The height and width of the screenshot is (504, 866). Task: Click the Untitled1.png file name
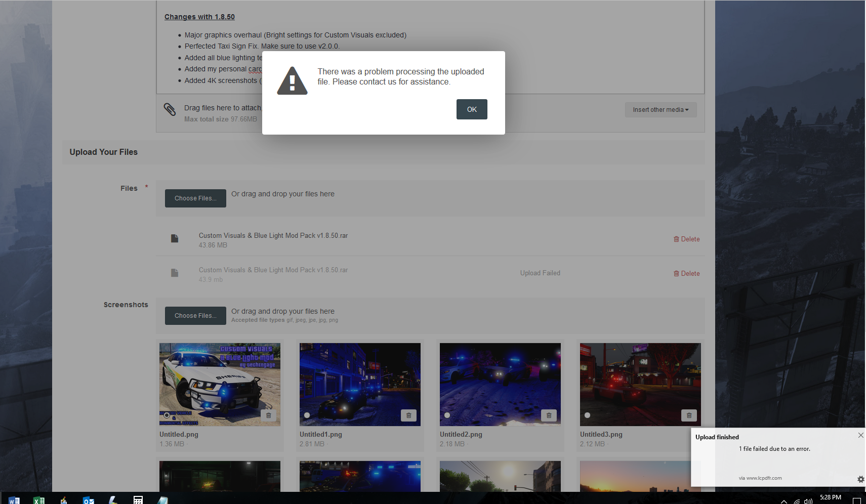[321, 434]
